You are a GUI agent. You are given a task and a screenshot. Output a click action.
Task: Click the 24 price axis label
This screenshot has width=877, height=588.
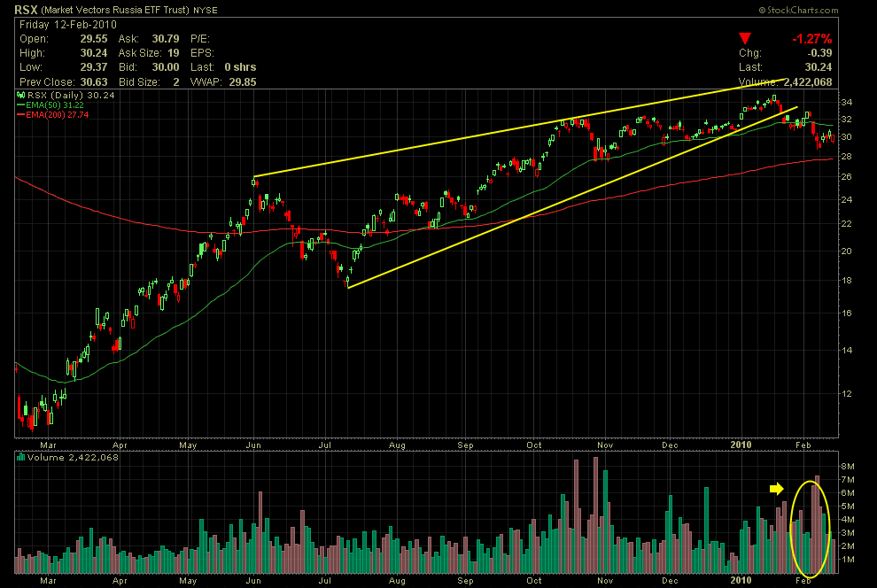pos(846,199)
